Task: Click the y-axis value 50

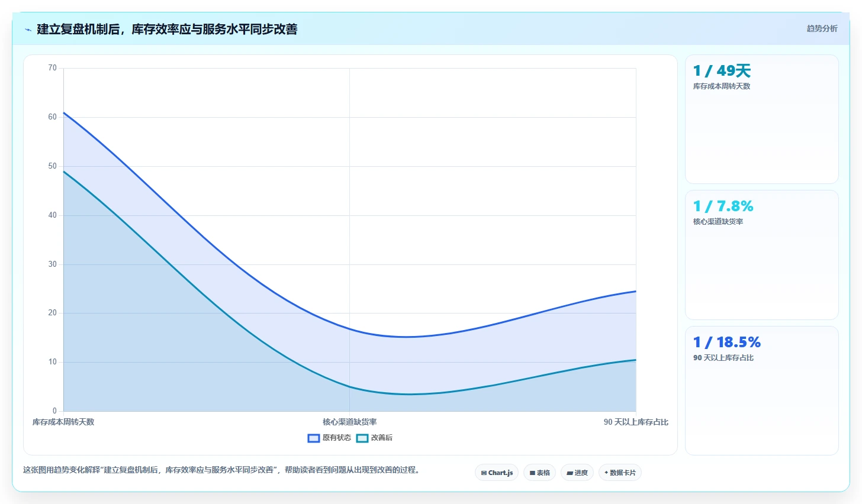Action: (53, 166)
